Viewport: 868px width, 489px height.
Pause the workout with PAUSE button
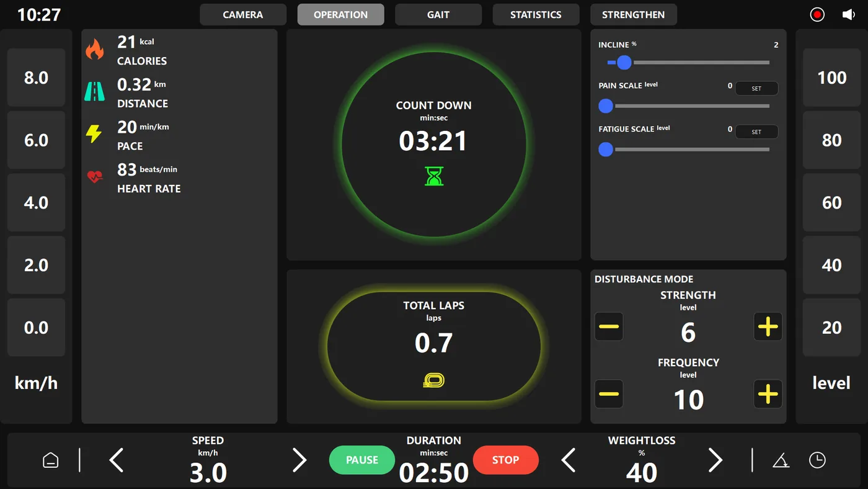coord(362,460)
